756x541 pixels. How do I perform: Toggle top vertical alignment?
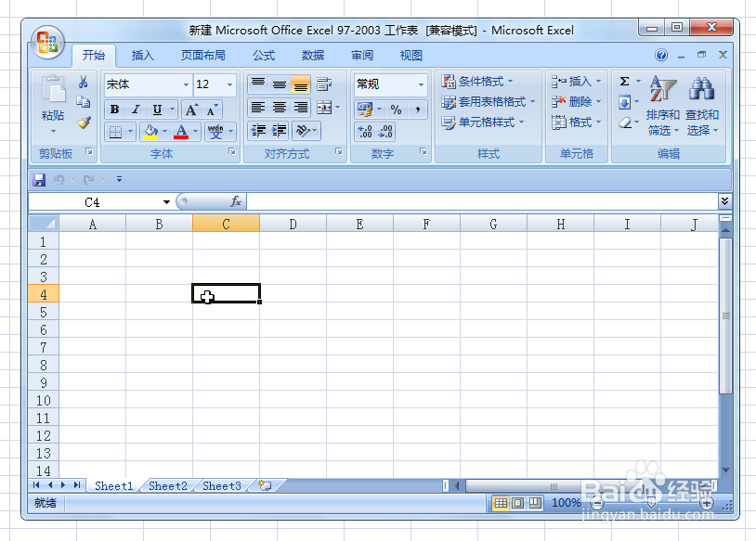click(258, 84)
